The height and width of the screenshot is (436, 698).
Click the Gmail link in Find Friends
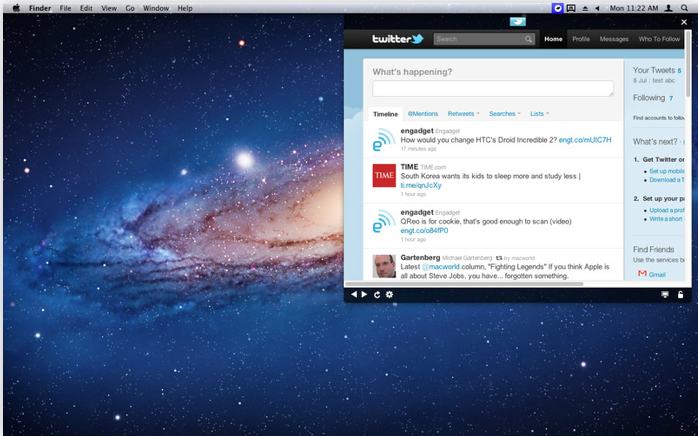point(657,274)
